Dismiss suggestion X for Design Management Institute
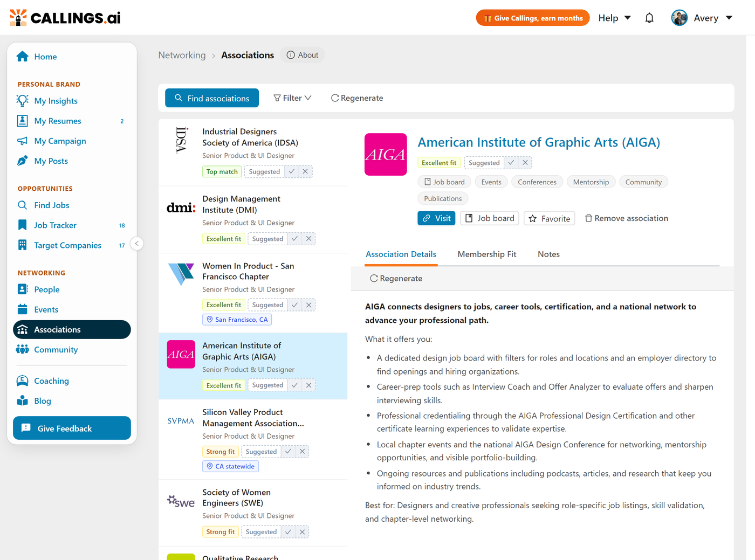 (308, 238)
